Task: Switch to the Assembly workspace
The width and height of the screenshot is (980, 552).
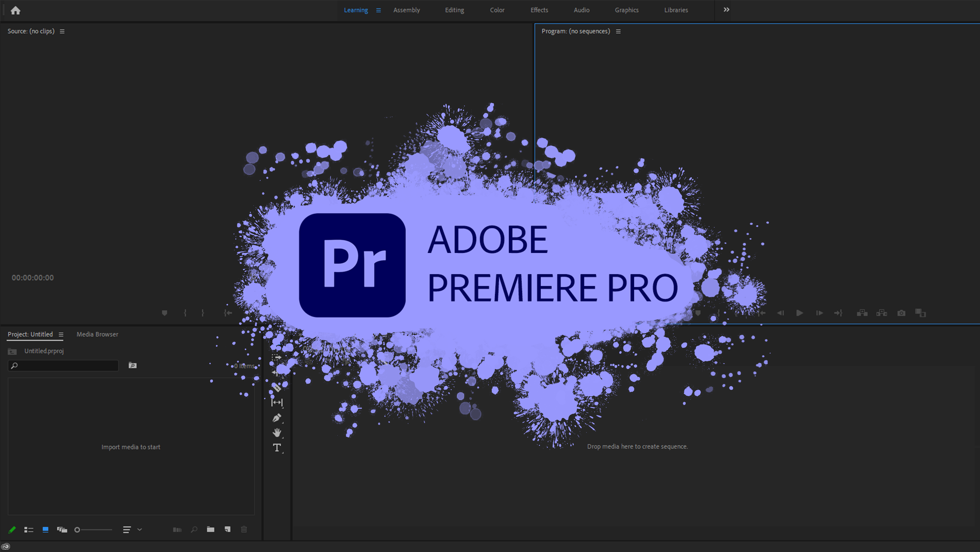Action: click(x=406, y=10)
